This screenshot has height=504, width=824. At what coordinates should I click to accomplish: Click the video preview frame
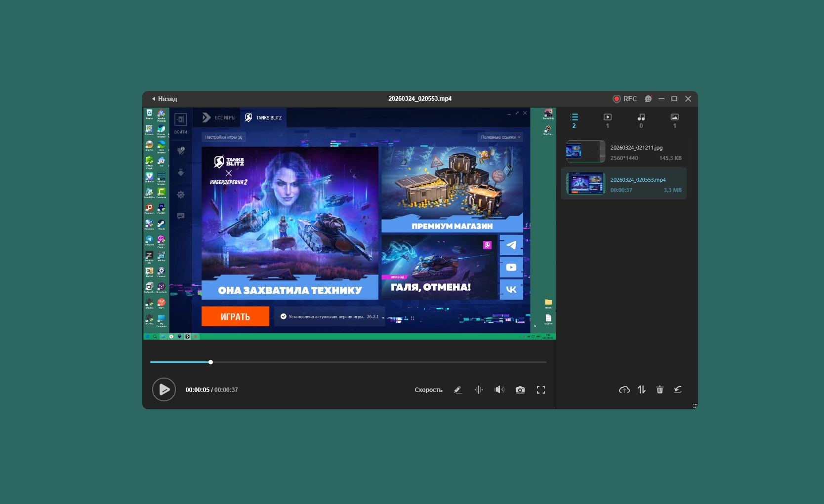pos(350,224)
